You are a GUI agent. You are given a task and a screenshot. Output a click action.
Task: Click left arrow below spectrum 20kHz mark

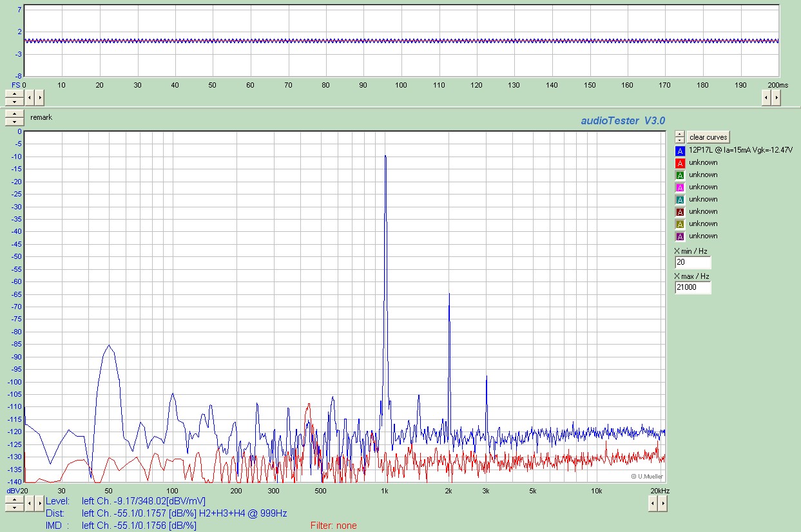coord(653,504)
